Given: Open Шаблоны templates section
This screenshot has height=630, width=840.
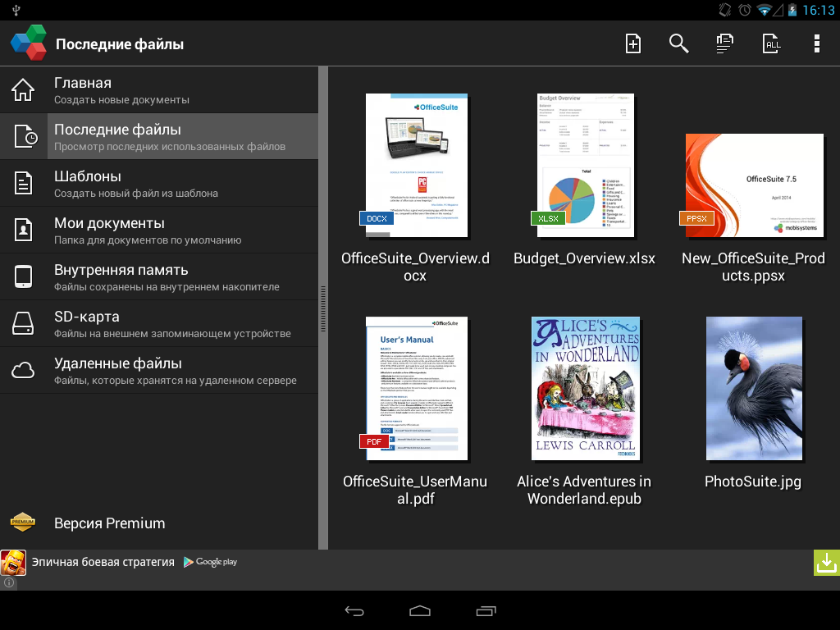Looking at the screenshot, I should tap(159, 184).
